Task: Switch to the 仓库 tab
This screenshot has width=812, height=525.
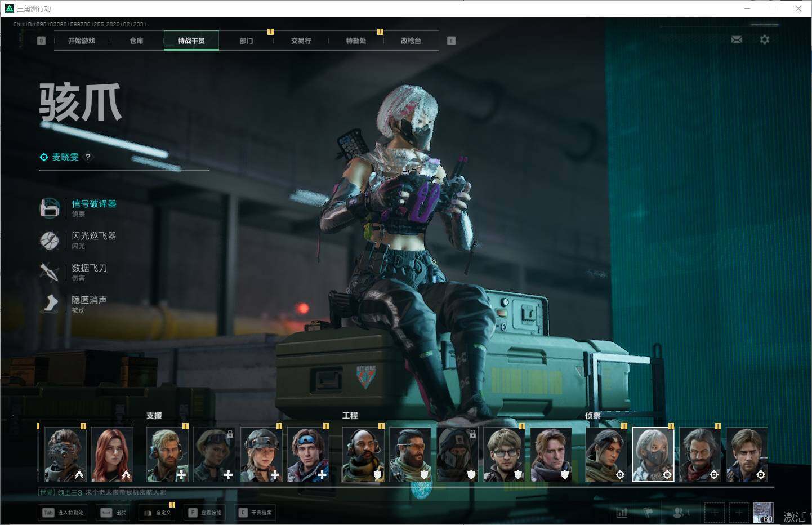Action: tap(136, 41)
